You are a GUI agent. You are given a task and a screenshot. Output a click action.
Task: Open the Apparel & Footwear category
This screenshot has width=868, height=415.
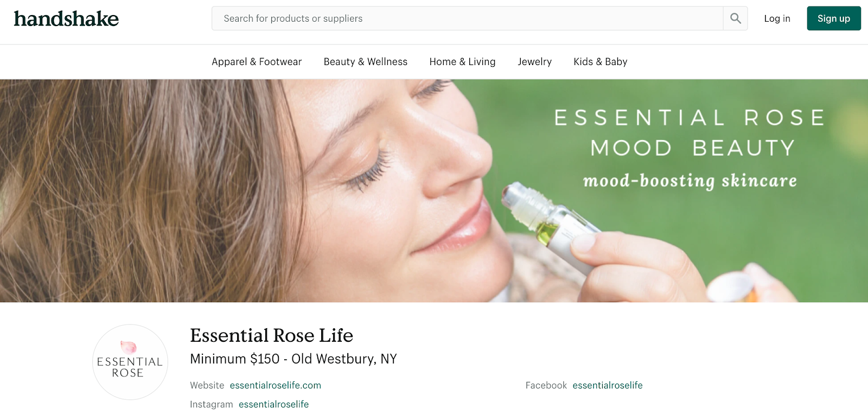pos(257,62)
